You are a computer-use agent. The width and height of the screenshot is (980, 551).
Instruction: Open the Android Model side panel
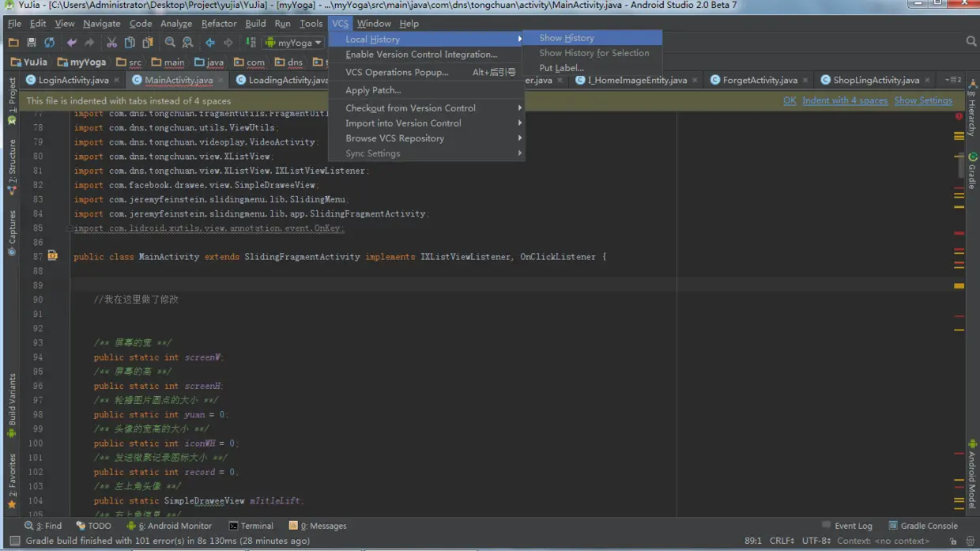click(x=972, y=474)
